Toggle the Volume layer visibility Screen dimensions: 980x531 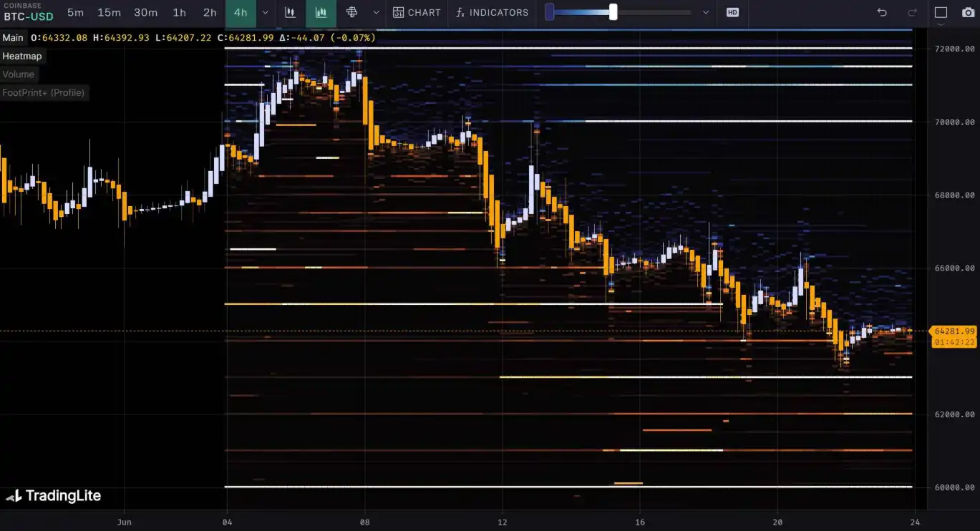click(x=18, y=74)
